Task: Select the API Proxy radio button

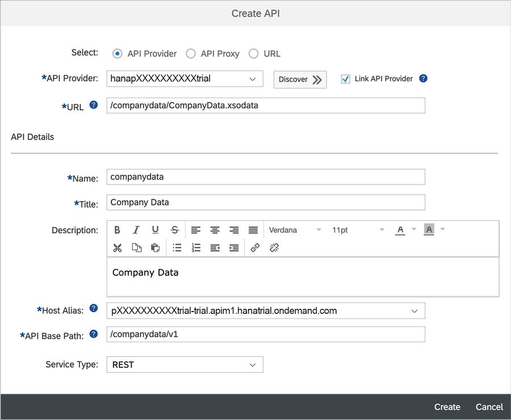Action: 191,54
